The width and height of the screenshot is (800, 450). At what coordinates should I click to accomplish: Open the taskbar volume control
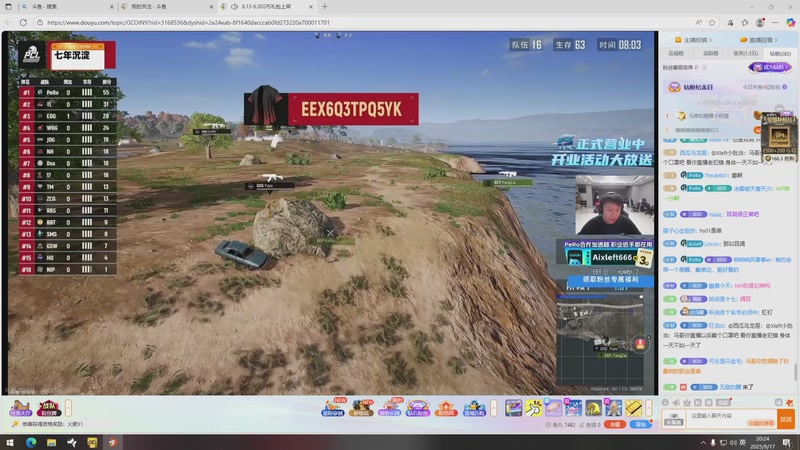click(733, 442)
